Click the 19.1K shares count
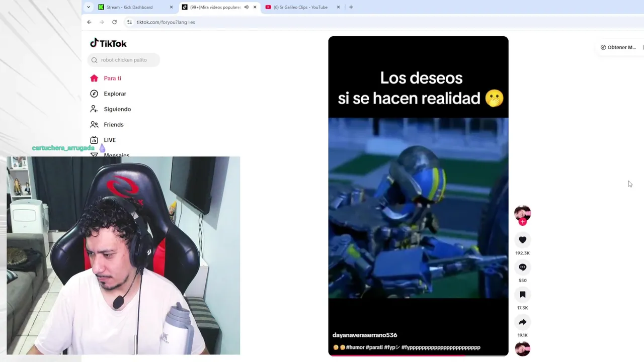The image size is (644, 362). pos(522,335)
